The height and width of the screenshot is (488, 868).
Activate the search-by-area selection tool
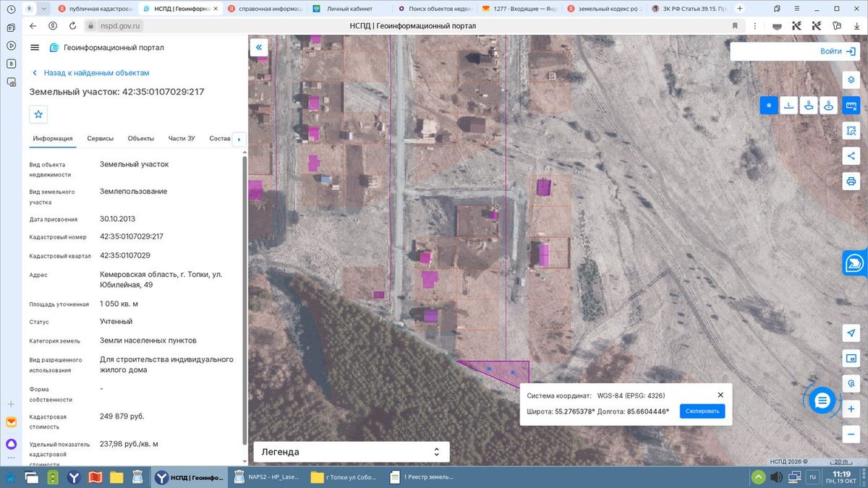[851, 131]
